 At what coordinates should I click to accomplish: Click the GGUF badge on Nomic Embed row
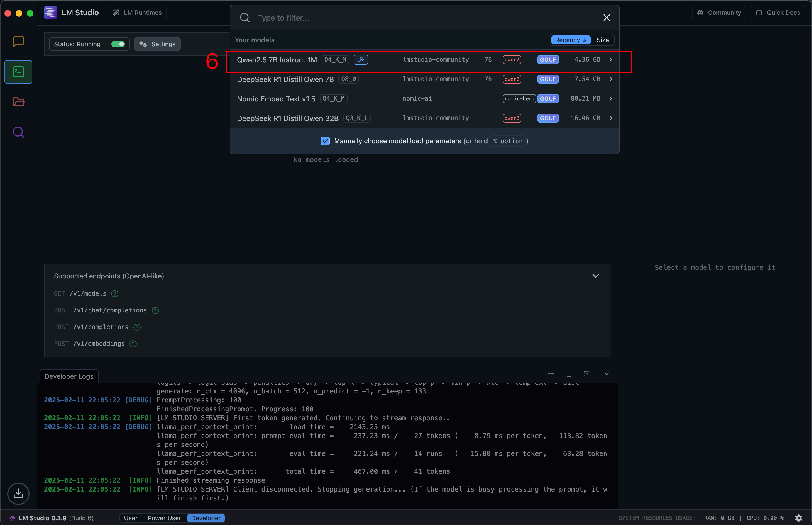(x=548, y=99)
